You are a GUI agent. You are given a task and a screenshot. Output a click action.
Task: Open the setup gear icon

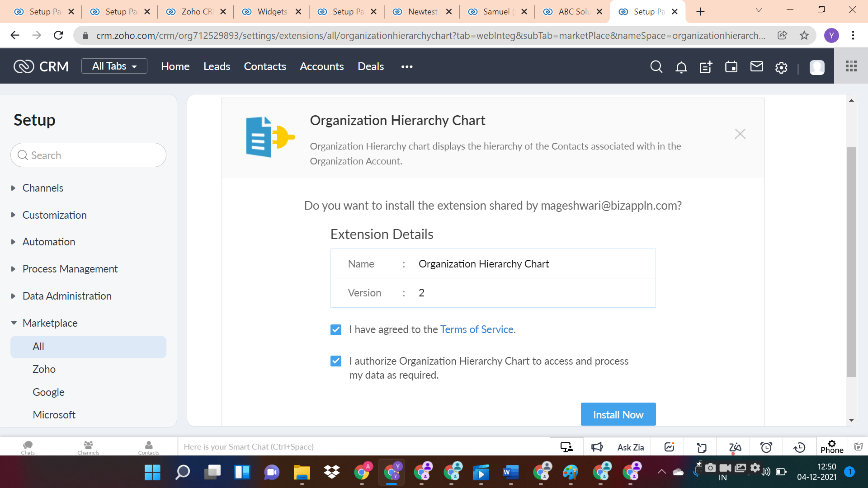(x=781, y=67)
